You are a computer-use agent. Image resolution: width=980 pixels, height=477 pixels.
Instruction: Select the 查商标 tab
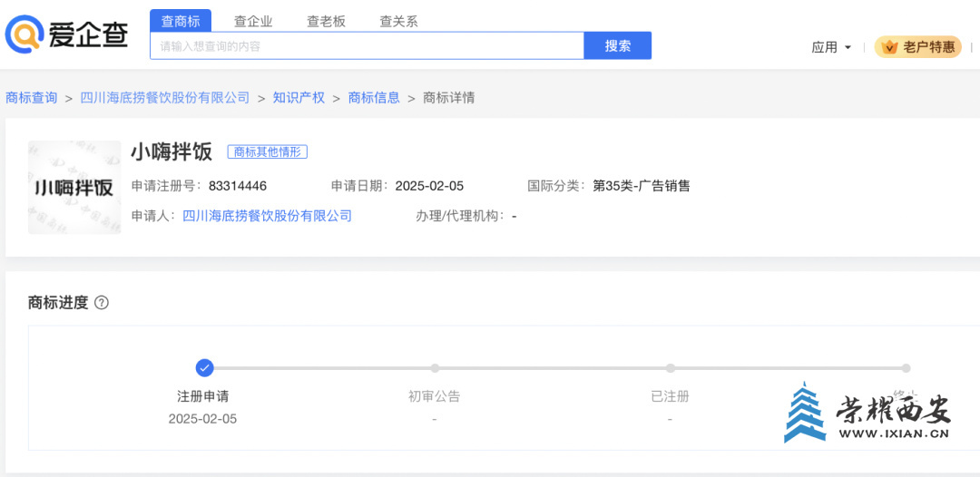point(181,21)
